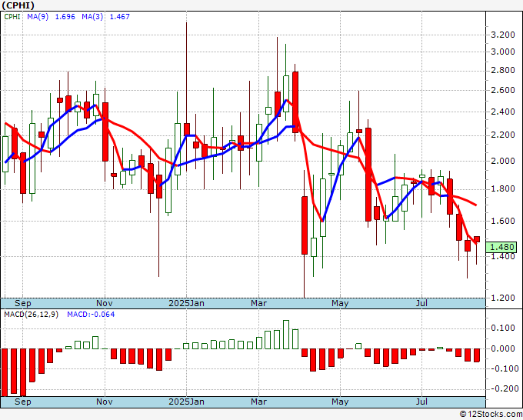Click the 1.800 price axis label

pos(503,188)
